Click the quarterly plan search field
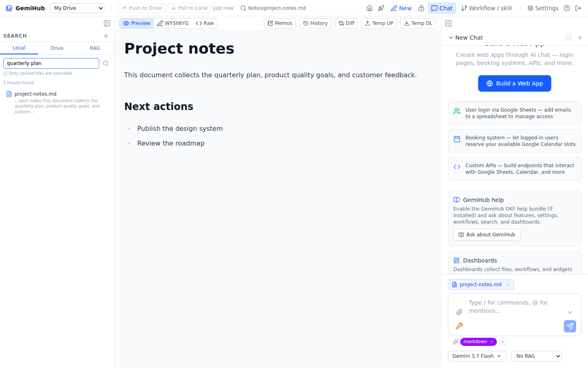Viewport: 588px width, 368px height. click(51, 63)
